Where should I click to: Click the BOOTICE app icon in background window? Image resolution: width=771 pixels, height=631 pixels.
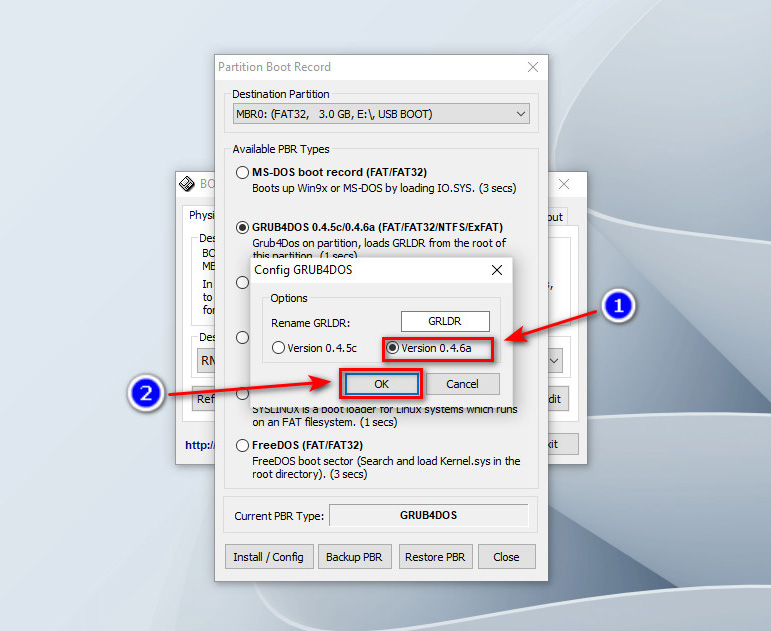point(187,184)
